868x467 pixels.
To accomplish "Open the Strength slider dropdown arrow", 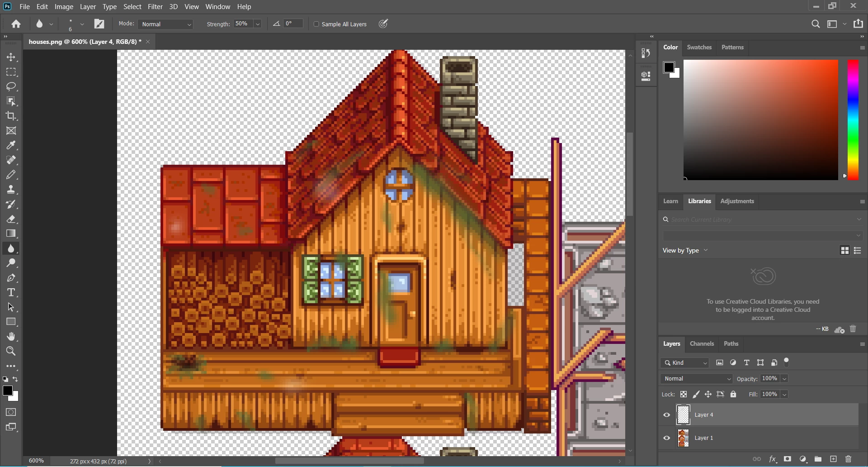I will (x=258, y=24).
